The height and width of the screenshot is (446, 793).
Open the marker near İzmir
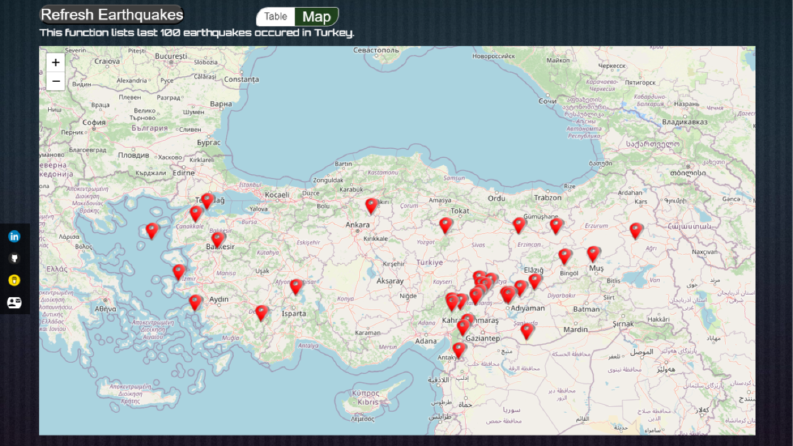(x=179, y=272)
